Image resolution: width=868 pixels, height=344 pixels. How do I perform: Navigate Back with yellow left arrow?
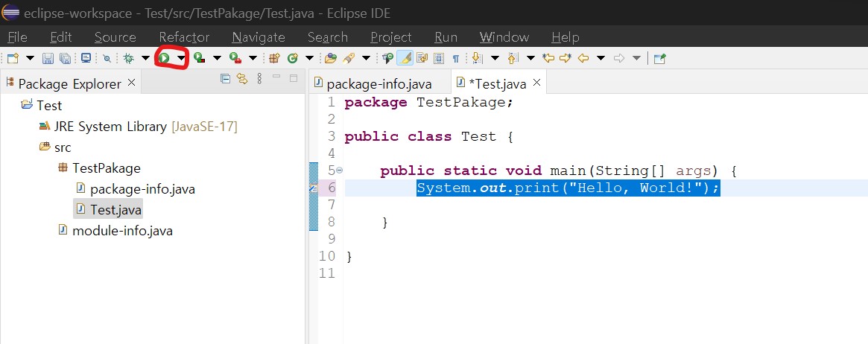(583, 57)
